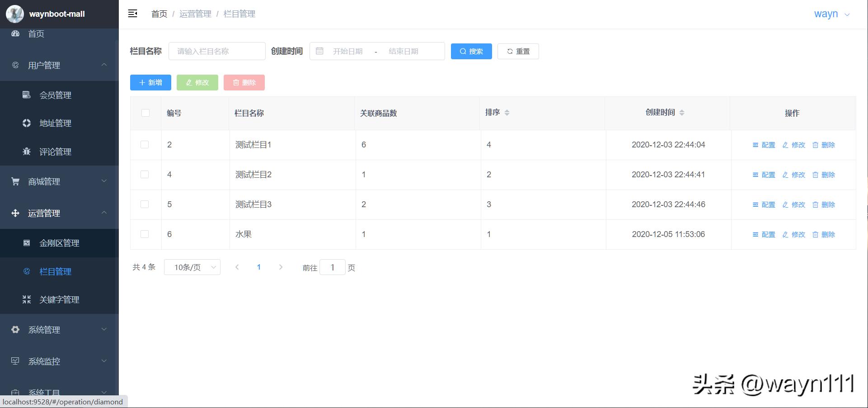Select the checkbox for 水果 row
The width and height of the screenshot is (868, 408).
click(145, 234)
